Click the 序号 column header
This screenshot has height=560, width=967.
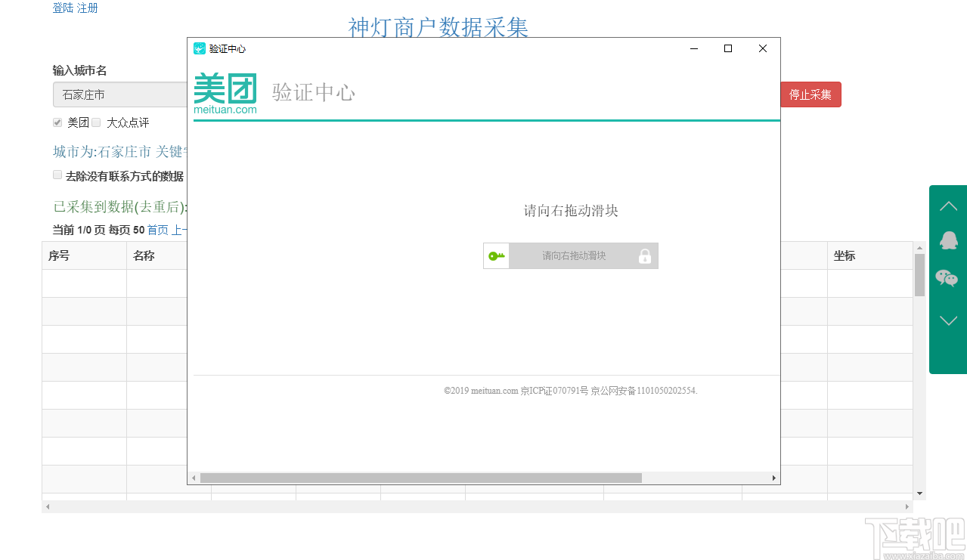[84, 255]
